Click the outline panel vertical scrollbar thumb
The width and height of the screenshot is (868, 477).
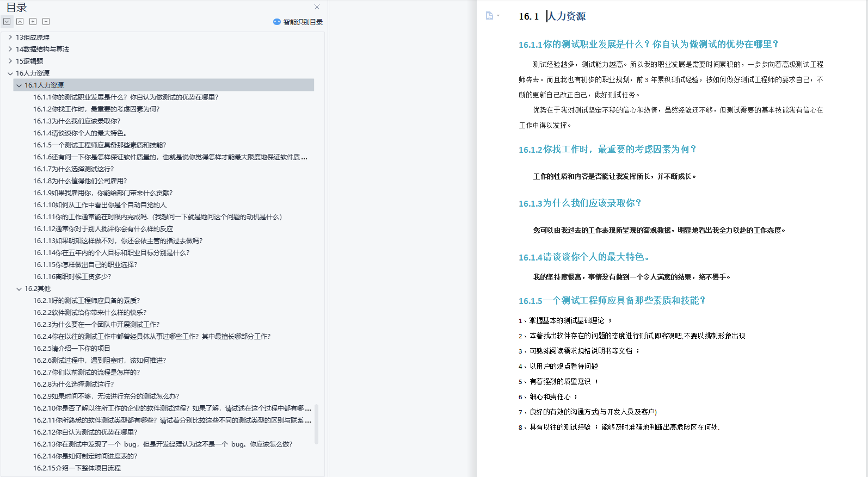[x=317, y=424]
